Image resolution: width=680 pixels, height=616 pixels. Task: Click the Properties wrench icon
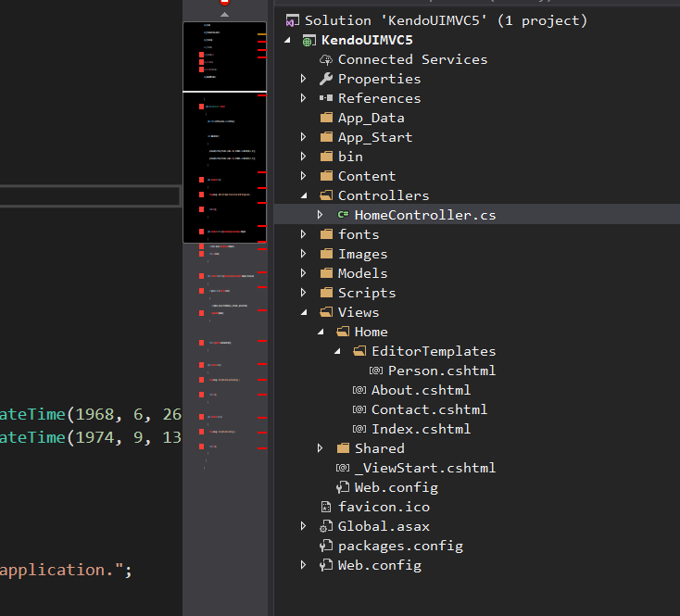(x=325, y=79)
